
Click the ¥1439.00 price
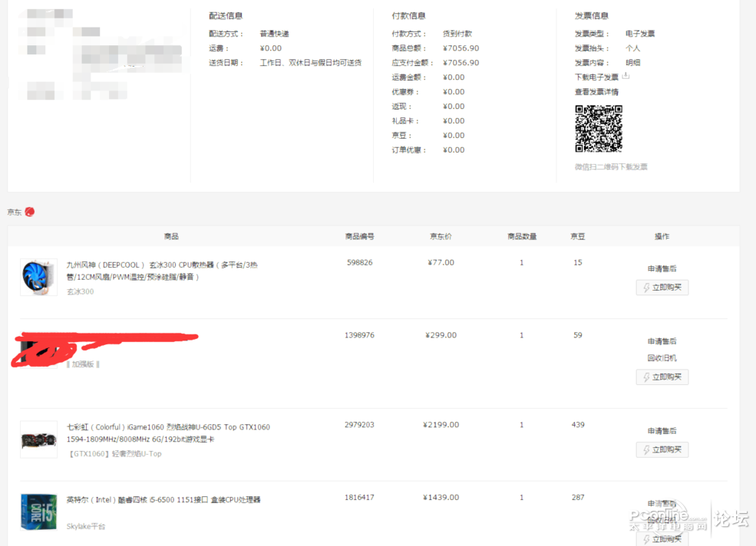pos(441,498)
